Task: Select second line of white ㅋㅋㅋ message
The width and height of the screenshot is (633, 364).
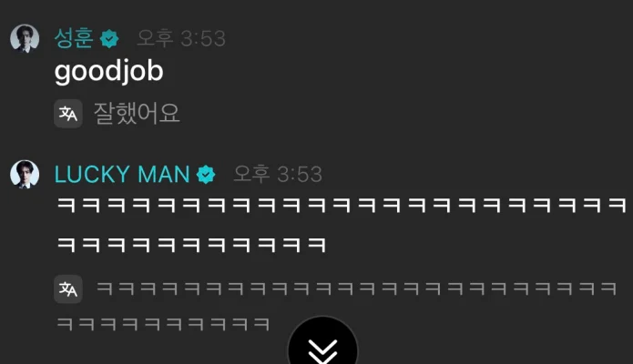Action: [x=191, y=245]
